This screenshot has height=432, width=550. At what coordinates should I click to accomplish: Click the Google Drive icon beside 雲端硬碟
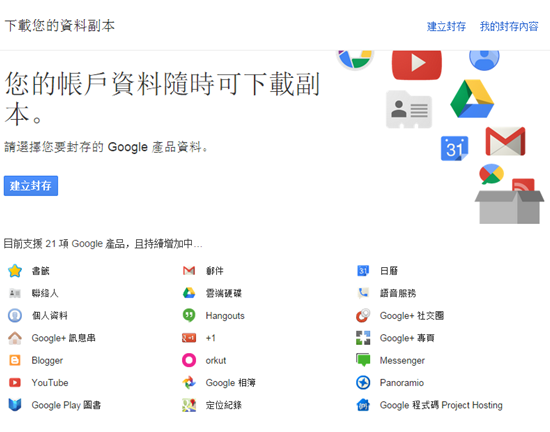[189, 293]
